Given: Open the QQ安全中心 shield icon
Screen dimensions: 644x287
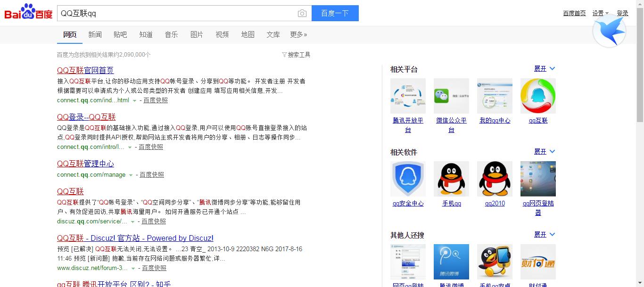Looking at the screenshot, I should [x=407, y=179].
